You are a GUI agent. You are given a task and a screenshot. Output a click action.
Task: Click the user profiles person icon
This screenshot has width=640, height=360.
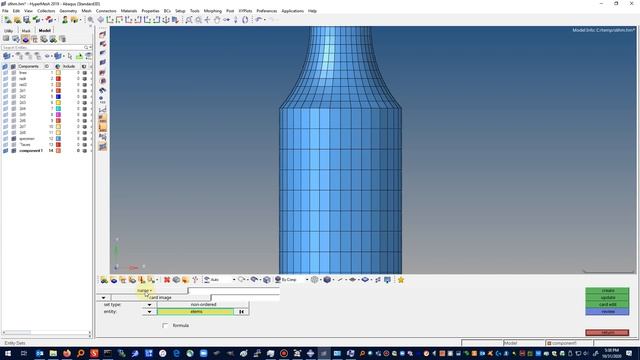64,20
